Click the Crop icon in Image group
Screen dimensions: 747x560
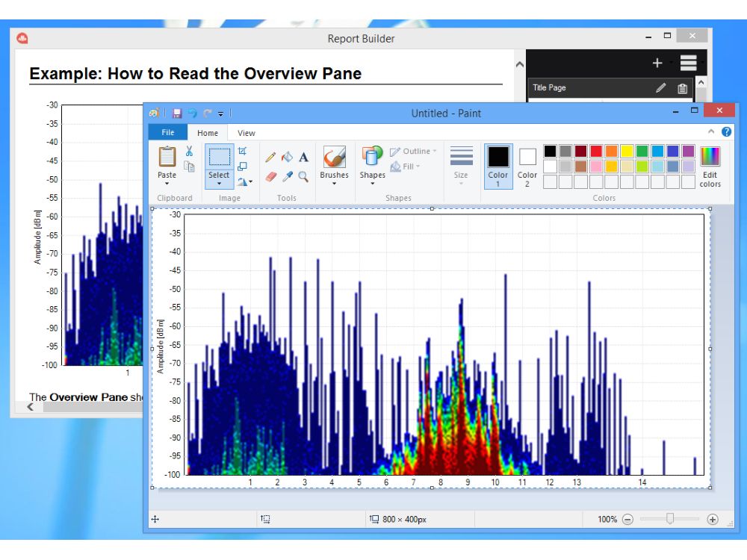[242, 151]
